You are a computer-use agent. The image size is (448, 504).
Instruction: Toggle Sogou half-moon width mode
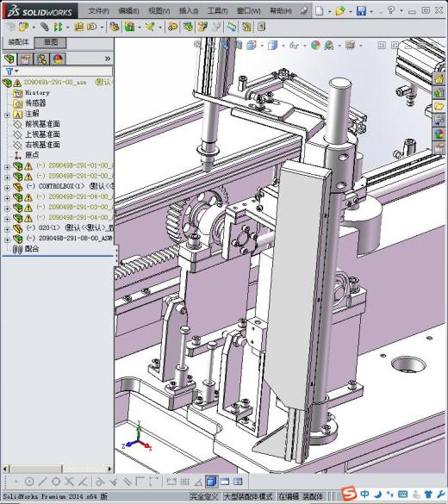[x=378, y=494]
